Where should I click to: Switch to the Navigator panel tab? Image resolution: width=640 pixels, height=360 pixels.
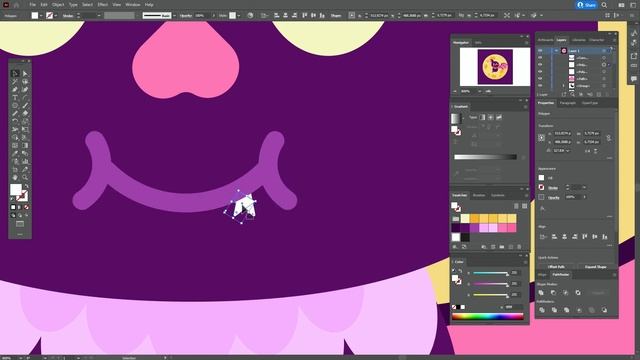(x=461, y=42)
